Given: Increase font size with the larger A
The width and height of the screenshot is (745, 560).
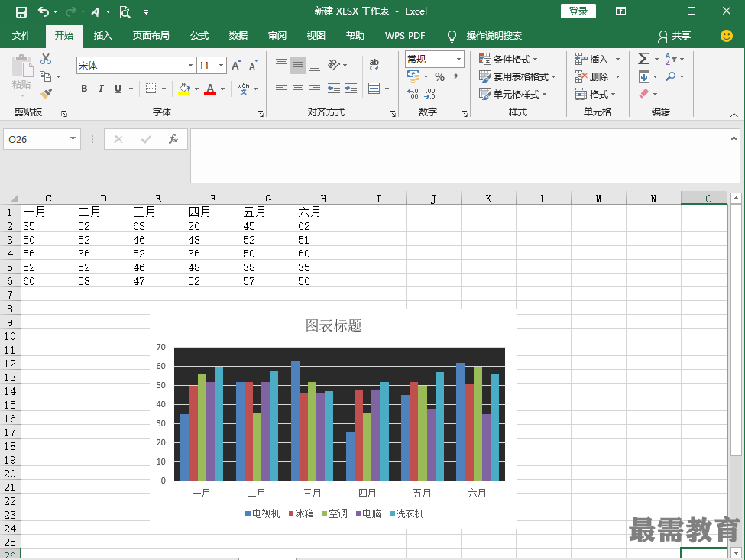Looking at the screenshot, I should tap(236, 66).
